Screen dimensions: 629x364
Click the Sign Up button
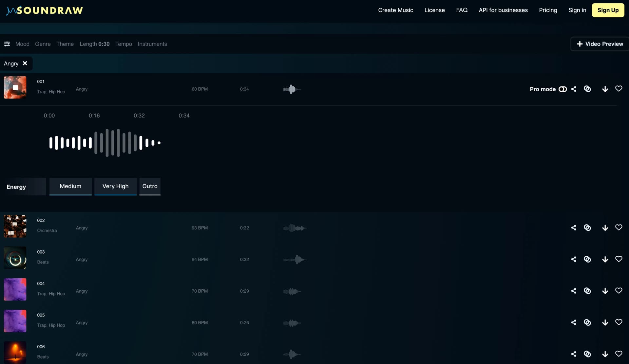[608, 10]
